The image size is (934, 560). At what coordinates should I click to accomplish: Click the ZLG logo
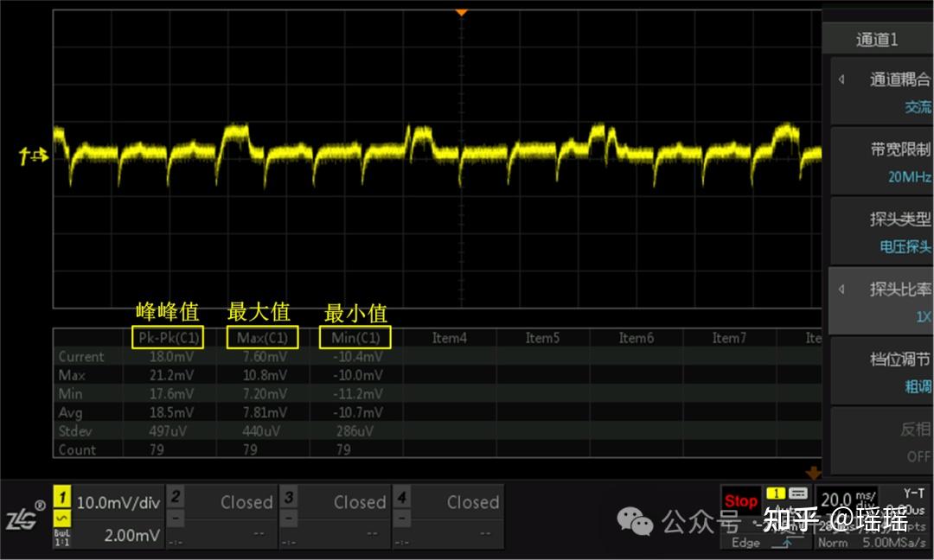coord(25,517)
